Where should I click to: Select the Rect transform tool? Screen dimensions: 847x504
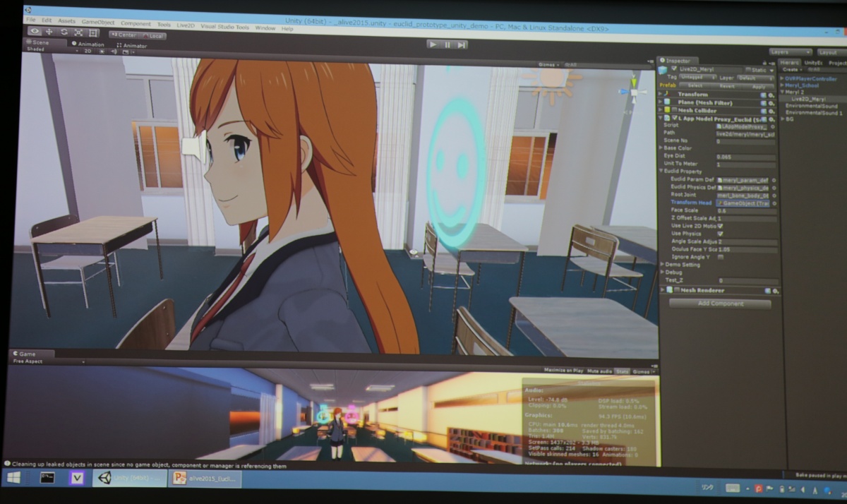tap(93, 32)
